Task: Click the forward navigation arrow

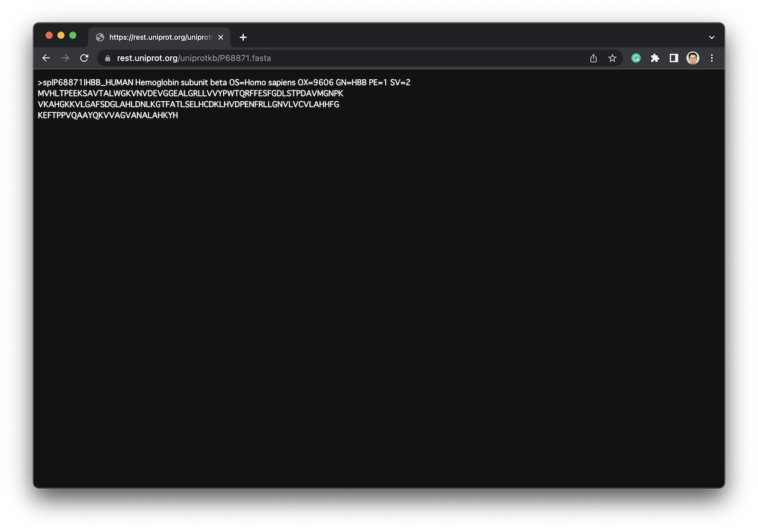Action: click(x=65, y=58)
